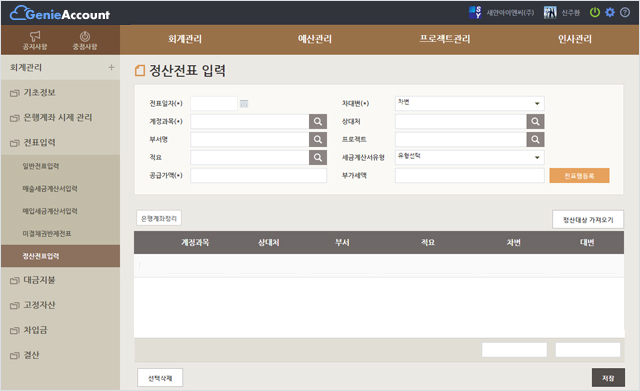The height and width of the screenshot is (391, 640).
Task: Click the 은행계좌정리 button
Action: coord(159,218)
